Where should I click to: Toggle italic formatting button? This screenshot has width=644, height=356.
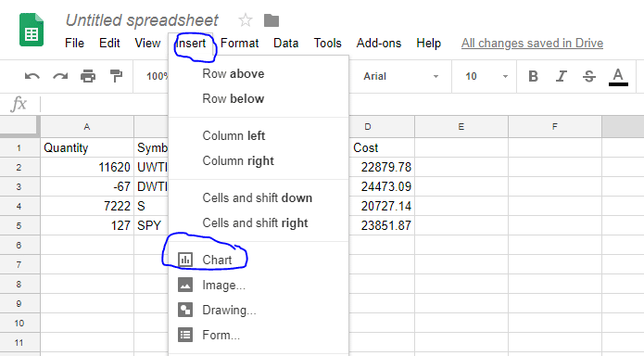coord(561,76)
